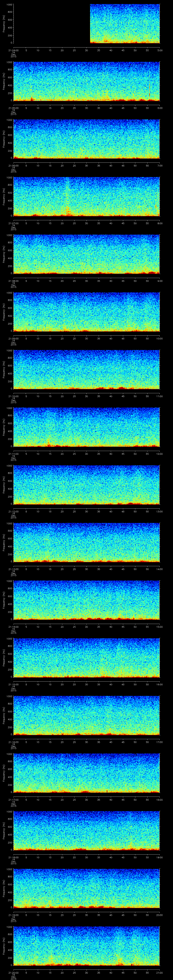Pick the spectrogram panel starting at 21:19:00
Viewport: 173px width, 980px height.
pos(87,888)
